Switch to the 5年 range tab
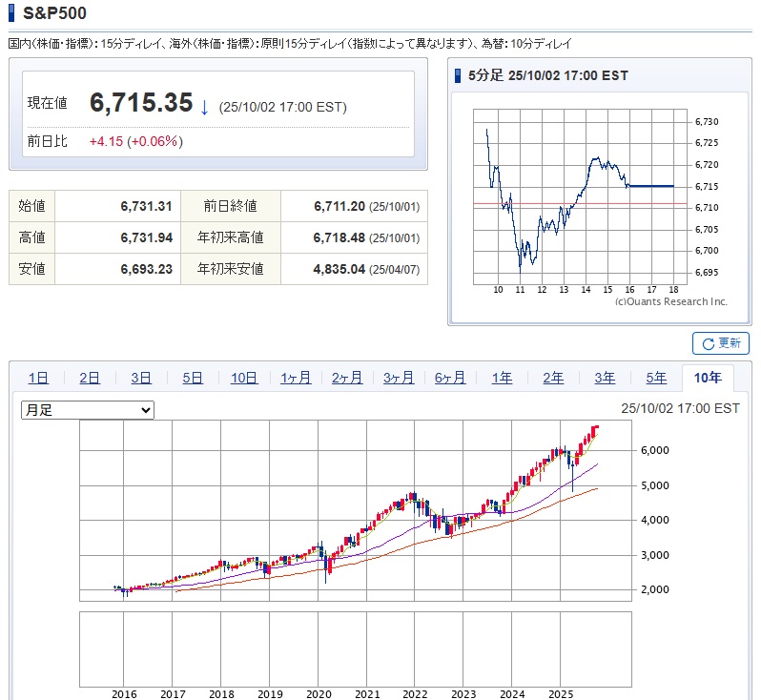 (656, 378)
